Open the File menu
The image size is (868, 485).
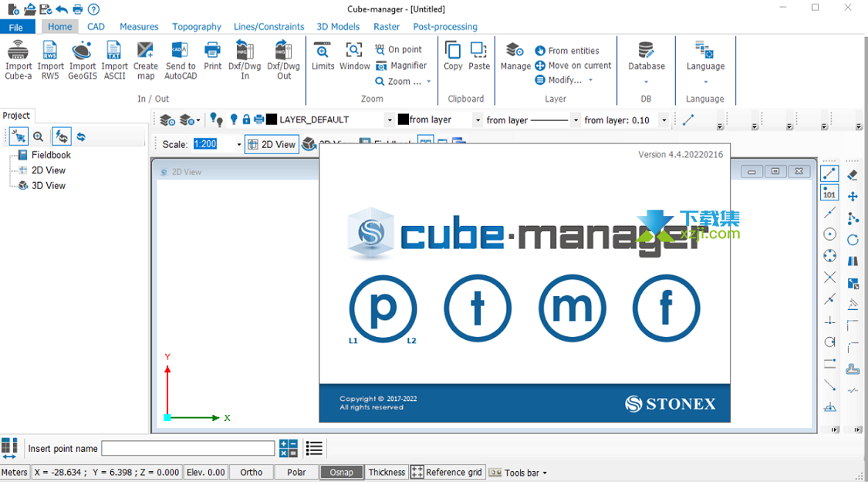pyautogui.click(x=16, y=27)
